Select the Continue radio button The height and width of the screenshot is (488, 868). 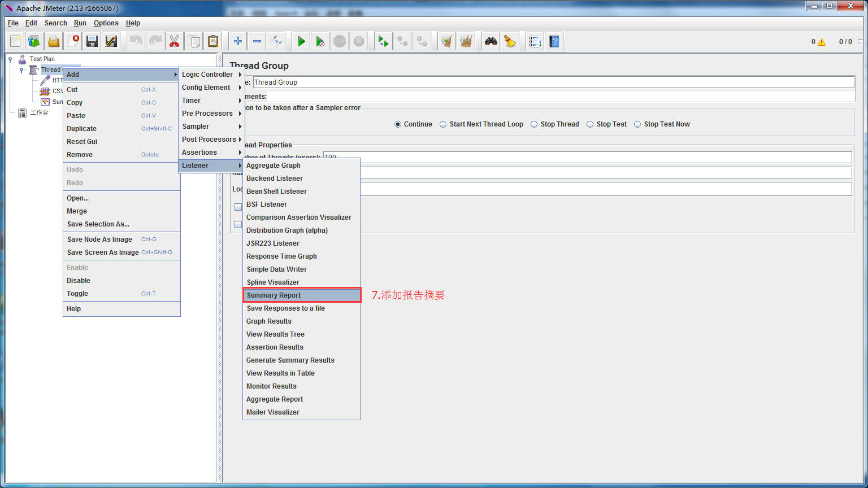398,124
